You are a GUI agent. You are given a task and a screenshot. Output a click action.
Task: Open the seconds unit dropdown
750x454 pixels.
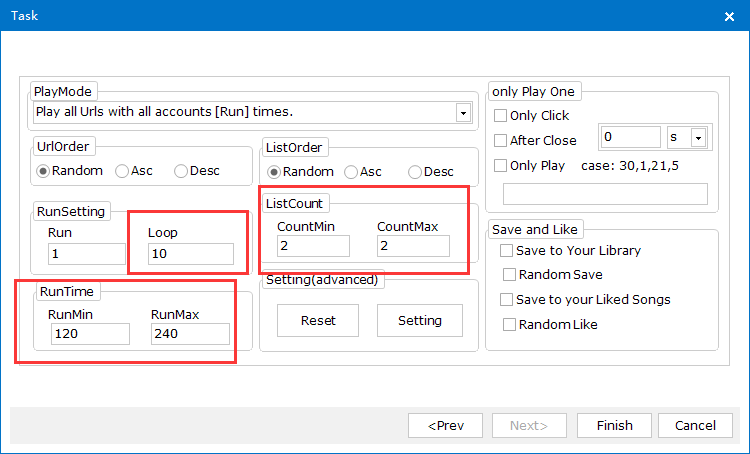coord(698,137)
